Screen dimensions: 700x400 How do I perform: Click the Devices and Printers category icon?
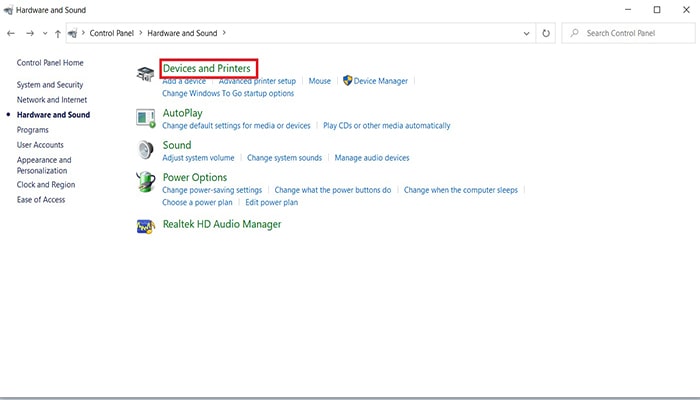[145, 74]
